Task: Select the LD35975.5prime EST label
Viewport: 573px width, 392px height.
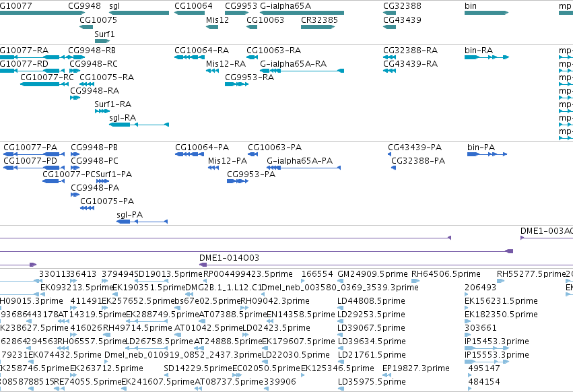Action: (x=372, y=382)
